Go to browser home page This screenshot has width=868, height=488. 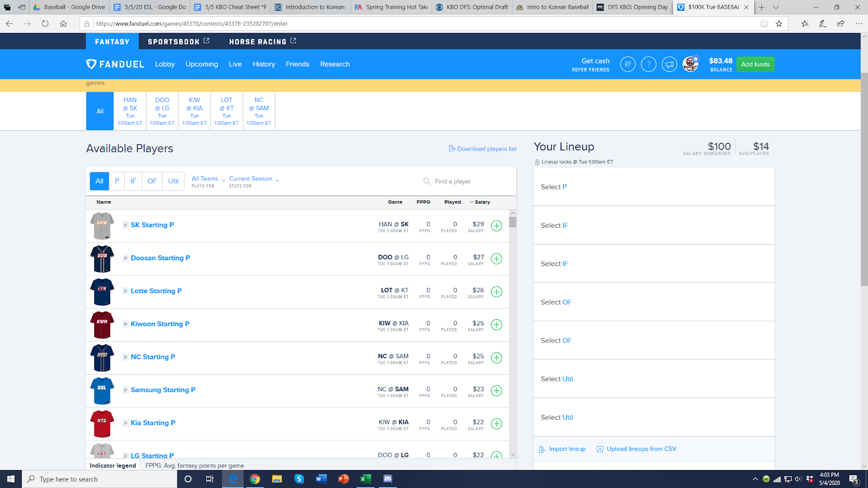pos(63,23)
